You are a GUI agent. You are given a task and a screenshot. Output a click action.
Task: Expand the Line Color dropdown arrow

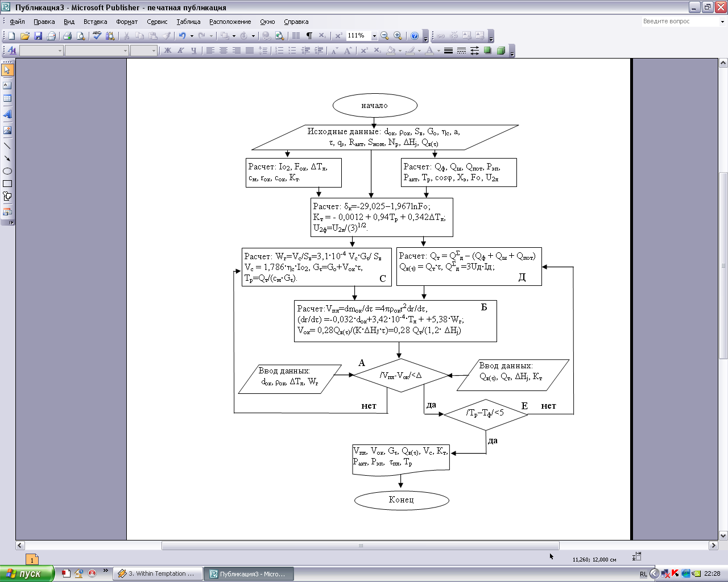tap(419, 51)
